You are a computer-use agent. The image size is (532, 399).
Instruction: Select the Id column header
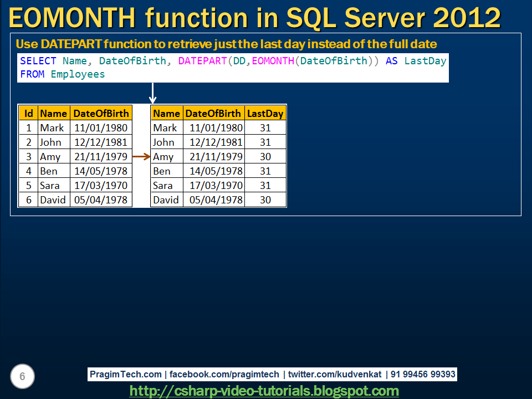28,112
